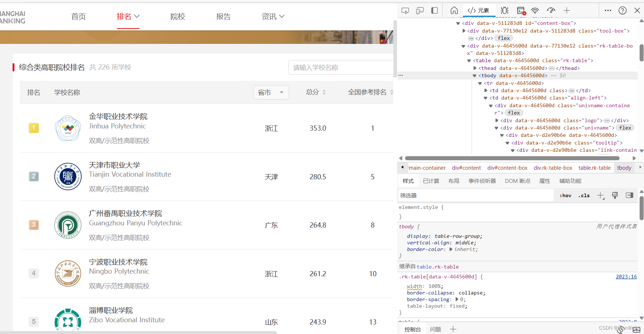644x334 pixels.
Task: Open the DevTools customize ellipsis menu
Action: (x=608, y=11)
